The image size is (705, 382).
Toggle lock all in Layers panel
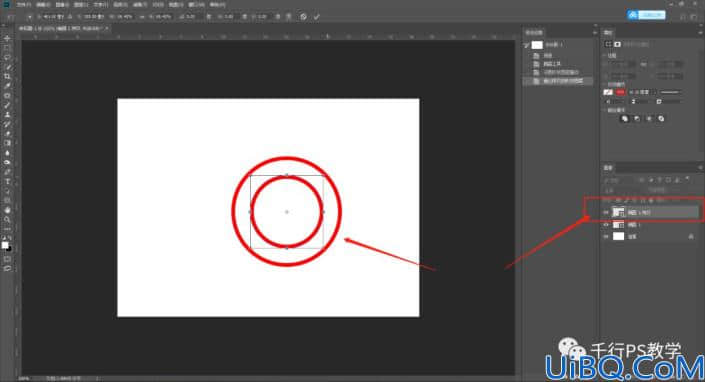pyautogui.click(x=651, y=200)
